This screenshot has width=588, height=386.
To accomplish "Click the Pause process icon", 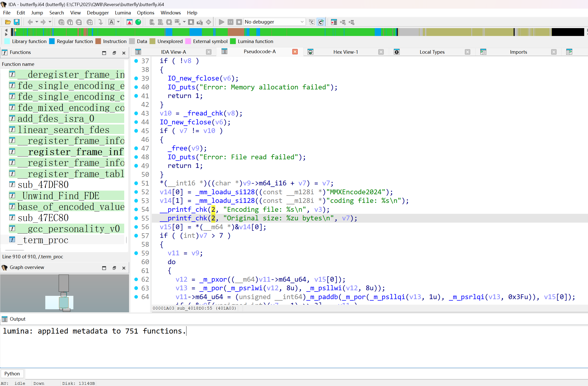I will (x=230, y=22).
